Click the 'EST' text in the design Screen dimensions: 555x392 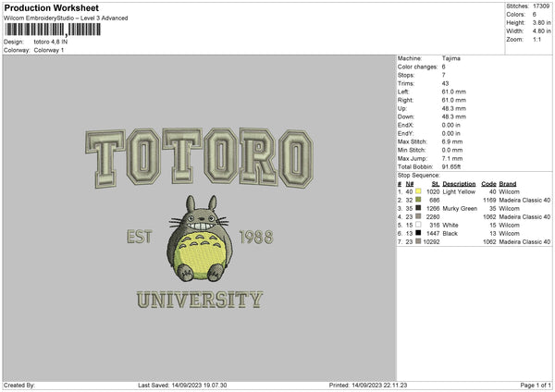[x=139, y=237]
